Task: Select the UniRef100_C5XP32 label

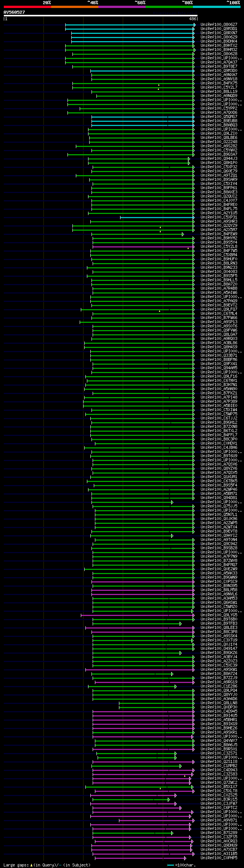Action: pos(219,167)
